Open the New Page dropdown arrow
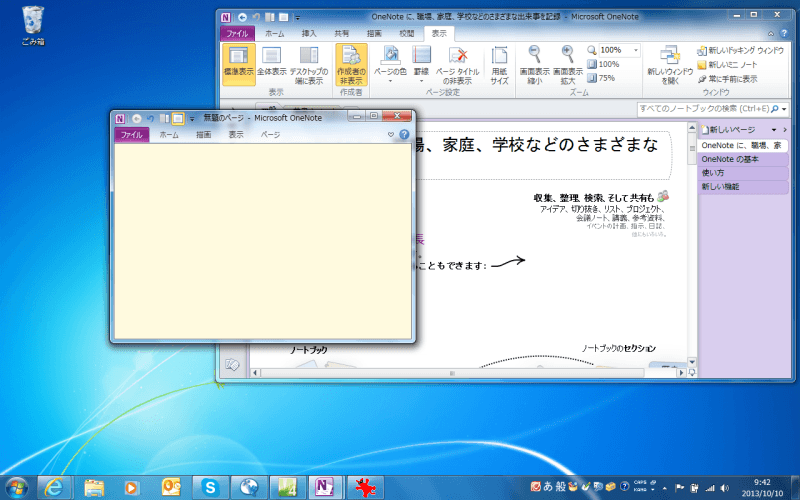Image resolution: width=800 pixels, height=500 pixels. point(774,130)
